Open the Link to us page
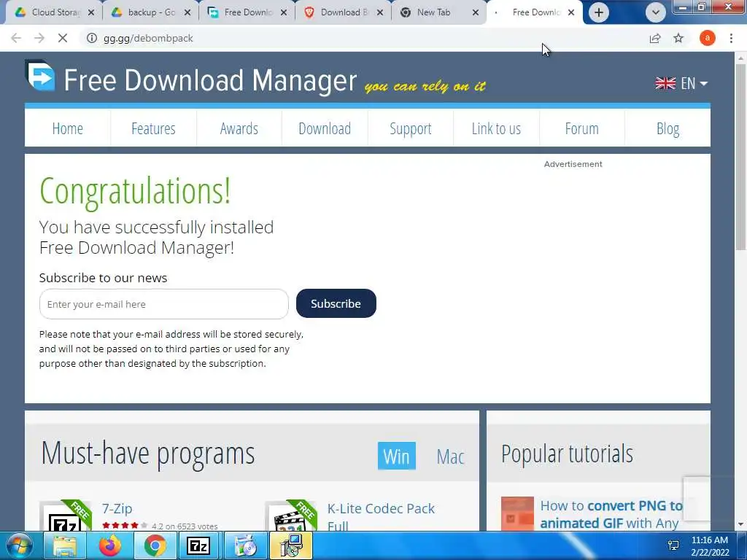The width and height of the screenshot is (747, 560). tap(496, 128)
